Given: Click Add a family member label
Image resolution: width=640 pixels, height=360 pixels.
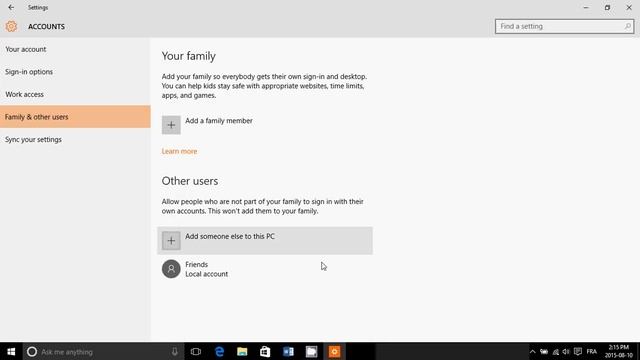Looking at the screenshot, I should 219,121.
